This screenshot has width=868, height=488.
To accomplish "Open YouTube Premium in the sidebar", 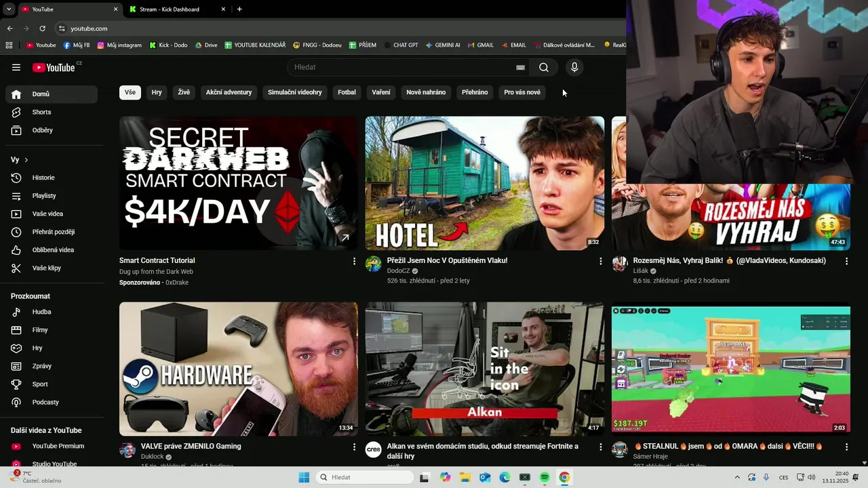I will pyautogui.click(x=52, y=446).
